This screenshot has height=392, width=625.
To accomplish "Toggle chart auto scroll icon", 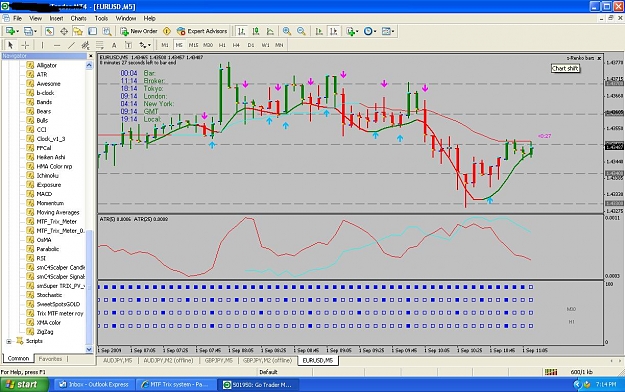I will pyautogui.click(x=319, y=31).
